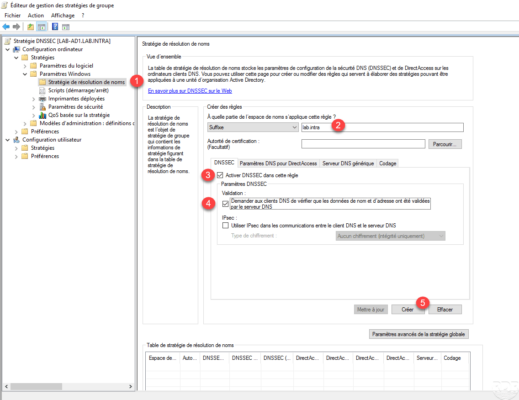The height and width of the screenshot is (400, 519).
Task: Expand the Modèles d'administration node
Action: point(25,124)
